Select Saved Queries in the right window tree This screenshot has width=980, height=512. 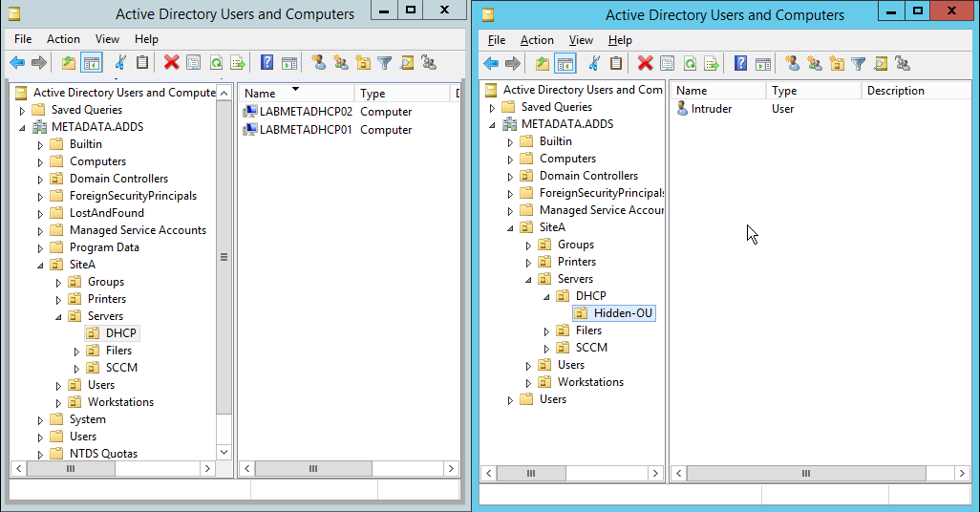click(x=556, y=107)
